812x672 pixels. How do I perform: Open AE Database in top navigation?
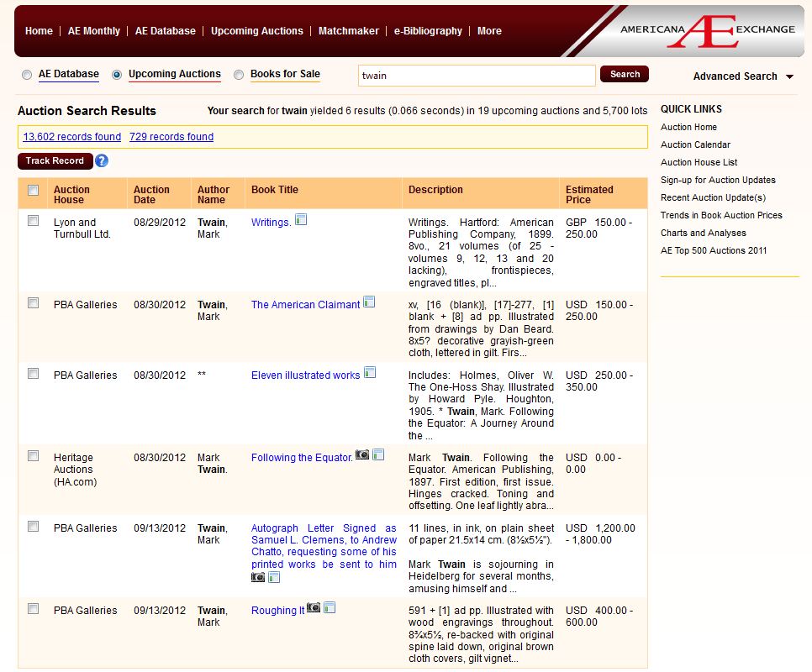(166, 31)
